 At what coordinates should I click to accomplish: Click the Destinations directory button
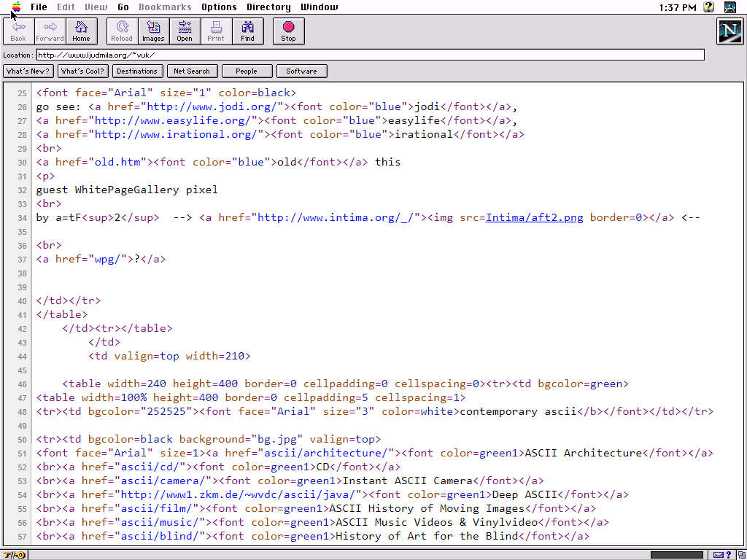[x=136, y=71]
